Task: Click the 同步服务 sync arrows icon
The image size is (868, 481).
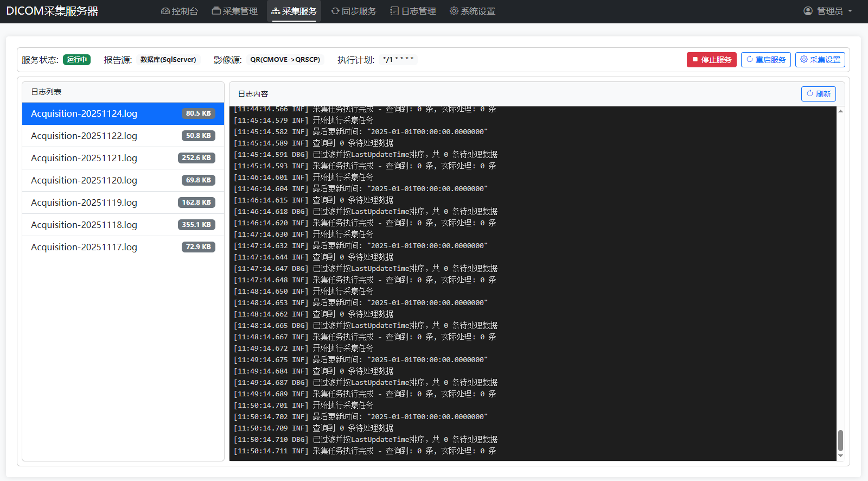Action: click(335, 11)
